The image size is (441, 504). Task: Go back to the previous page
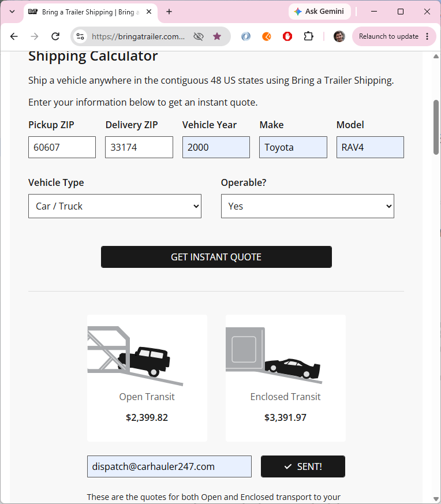tap(14, 36)
